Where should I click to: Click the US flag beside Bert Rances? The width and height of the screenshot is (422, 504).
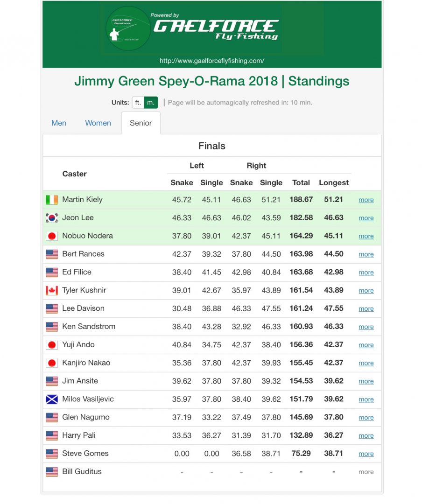tap(52, 254)
